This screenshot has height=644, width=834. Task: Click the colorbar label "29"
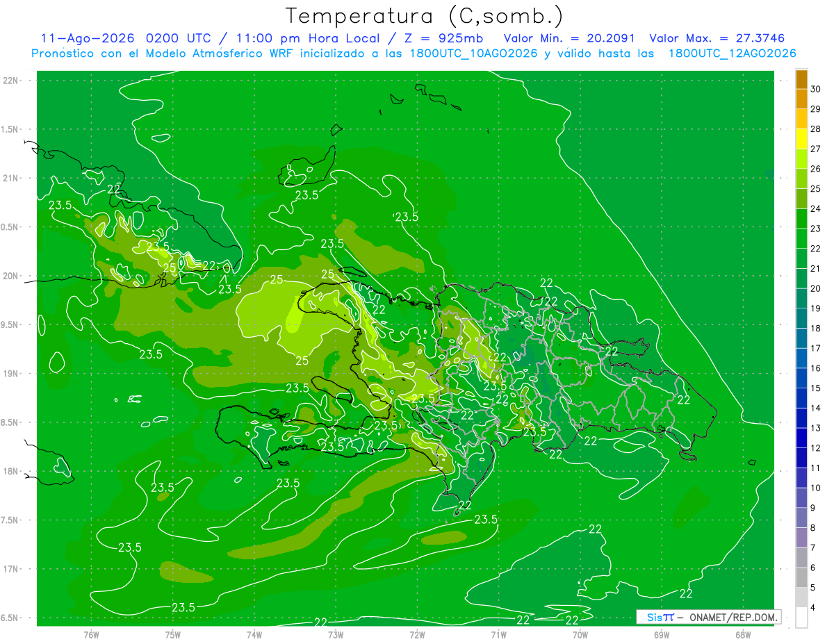[816, 109]
